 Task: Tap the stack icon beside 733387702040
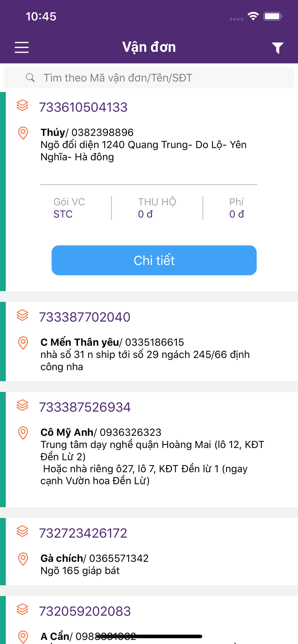point(22,315)
